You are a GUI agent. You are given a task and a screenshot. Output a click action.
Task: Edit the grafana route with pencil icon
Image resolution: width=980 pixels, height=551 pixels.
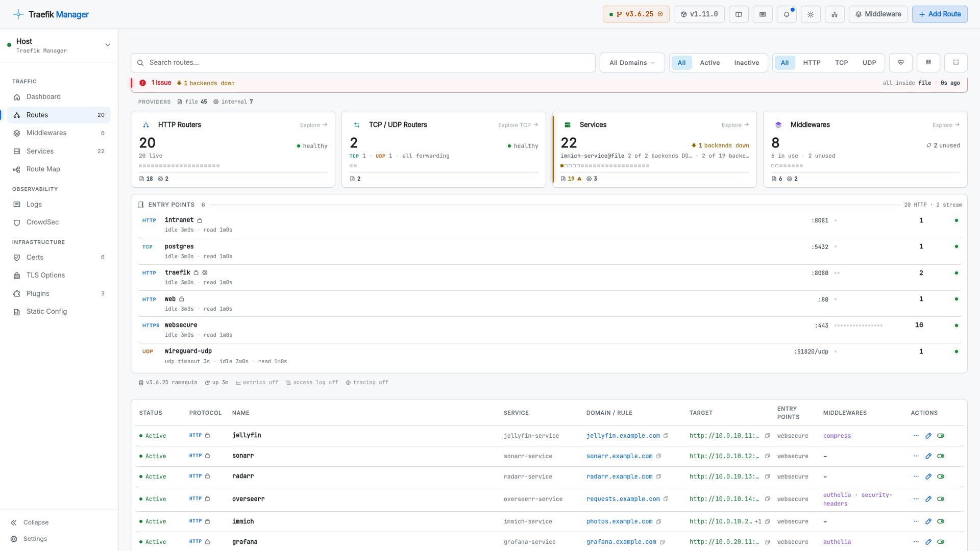[x=928, y=542]
